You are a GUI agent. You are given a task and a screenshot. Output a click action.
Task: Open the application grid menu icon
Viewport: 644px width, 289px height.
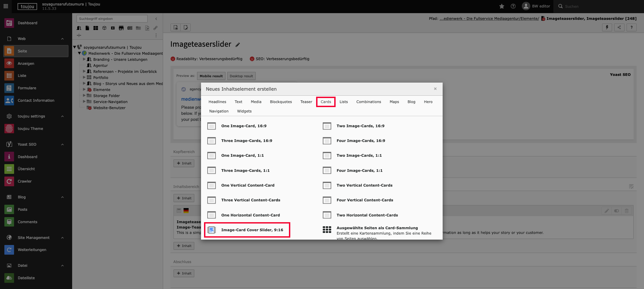(x=6, y=6)
